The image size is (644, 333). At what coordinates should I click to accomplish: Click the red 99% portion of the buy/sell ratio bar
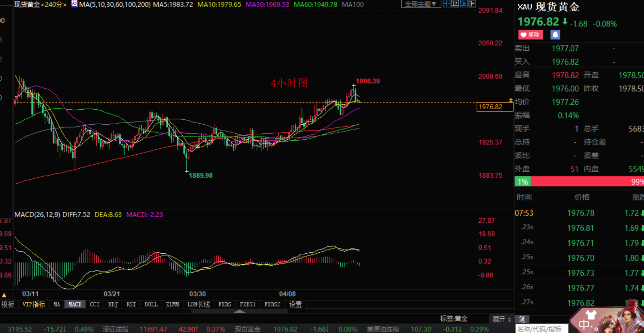coord(587,182)
